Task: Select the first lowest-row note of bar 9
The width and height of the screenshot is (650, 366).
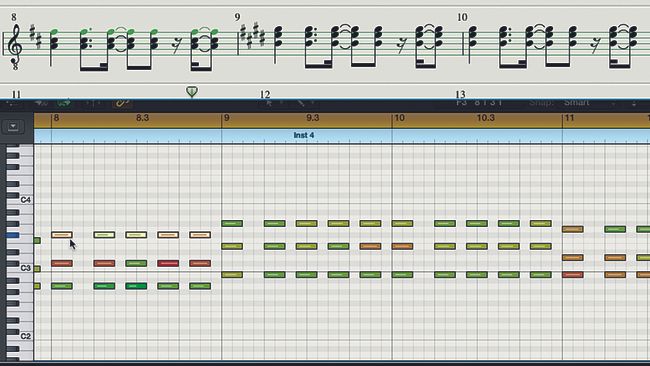Action: (x=232, y=275)
